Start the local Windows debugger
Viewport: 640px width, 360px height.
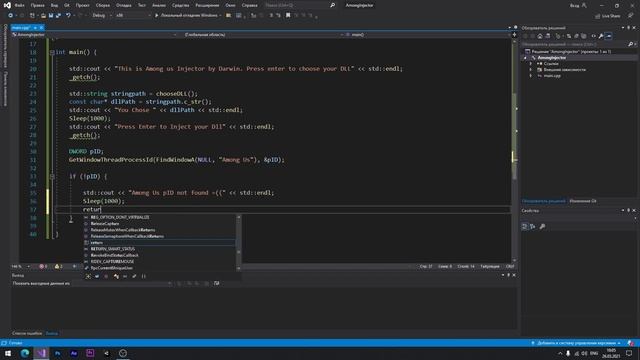pos(187,16)
